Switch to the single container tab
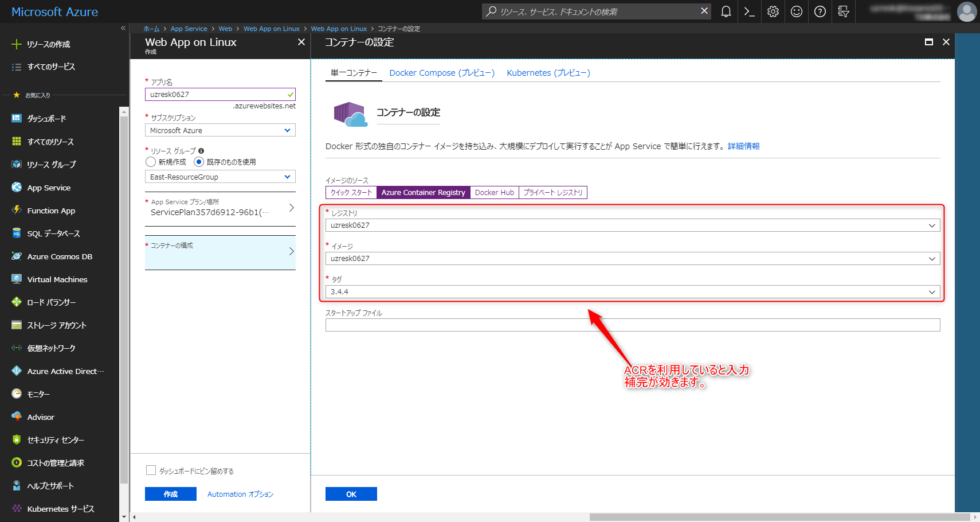The image size is (980, 522). [354, 73]
